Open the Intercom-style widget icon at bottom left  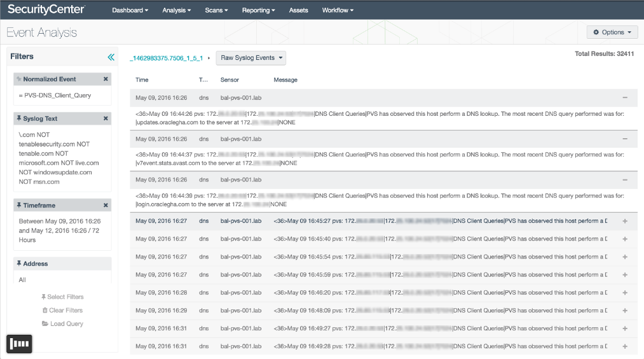19,344
